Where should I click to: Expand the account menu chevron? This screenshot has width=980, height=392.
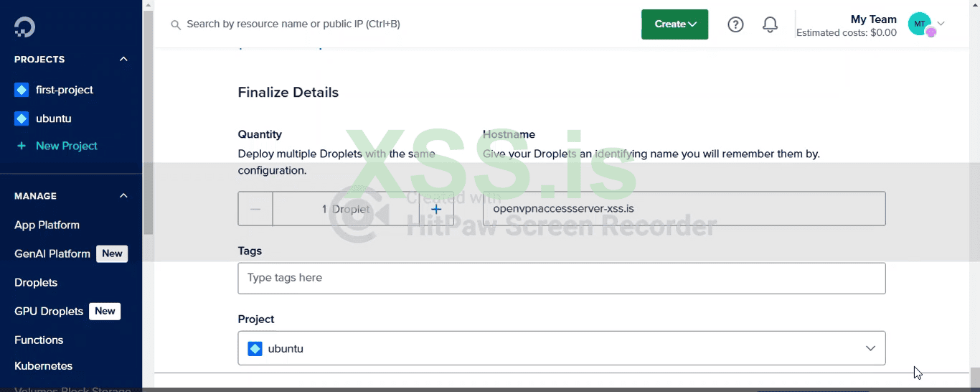(x=941, y=24)
